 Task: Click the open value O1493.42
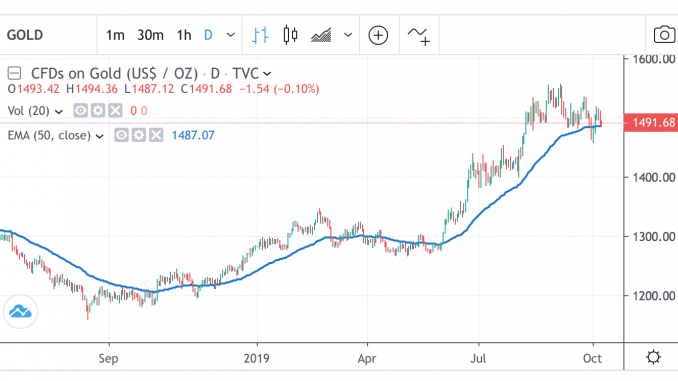tap(33, 89)
